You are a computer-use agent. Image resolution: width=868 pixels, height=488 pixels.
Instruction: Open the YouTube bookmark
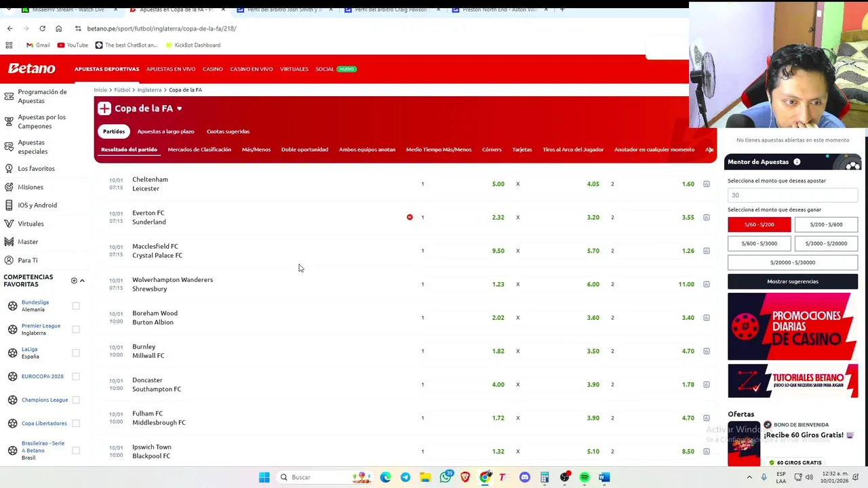73,45
